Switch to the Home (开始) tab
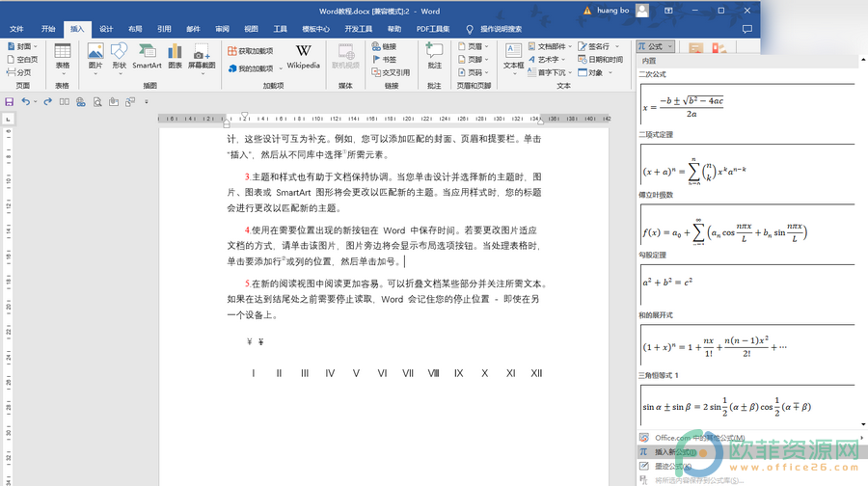This screenshot has width=868, height=486. [x=48, y=29]
